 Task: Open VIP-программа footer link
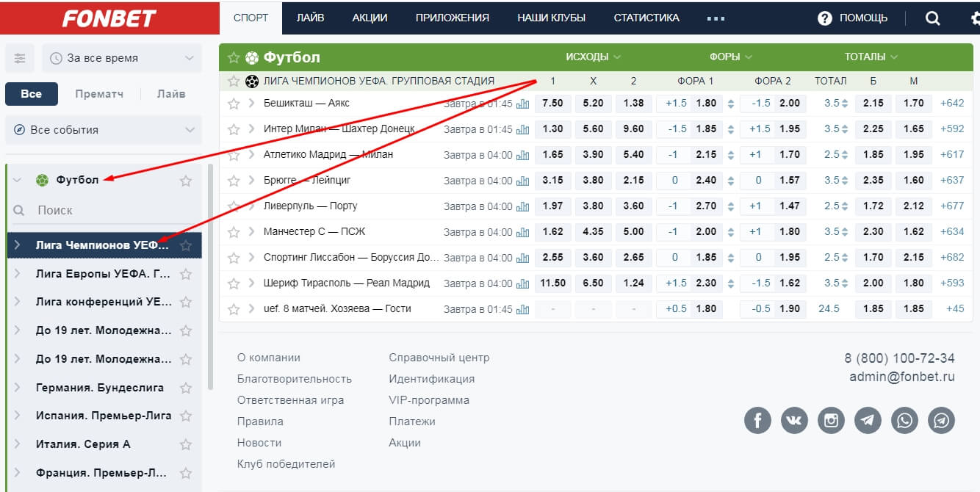[x=429, y=400]
